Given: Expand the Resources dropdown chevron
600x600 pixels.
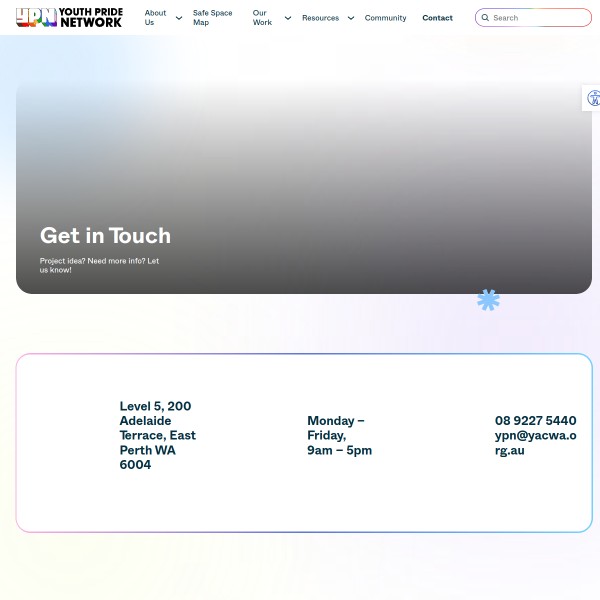Looking at the screenshot, I should click(351, 18).
